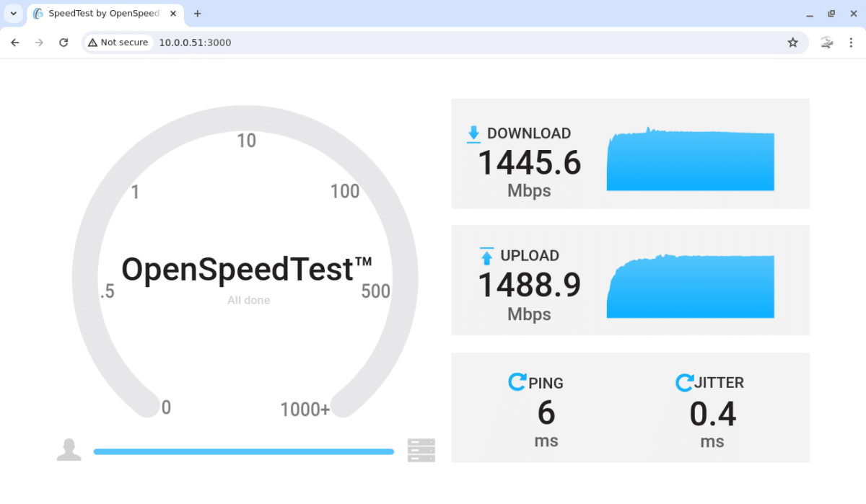The height and width of the screenshot is (504, 866).
Task: Click the incognito profile icon
Action: [x=827, y=43]
